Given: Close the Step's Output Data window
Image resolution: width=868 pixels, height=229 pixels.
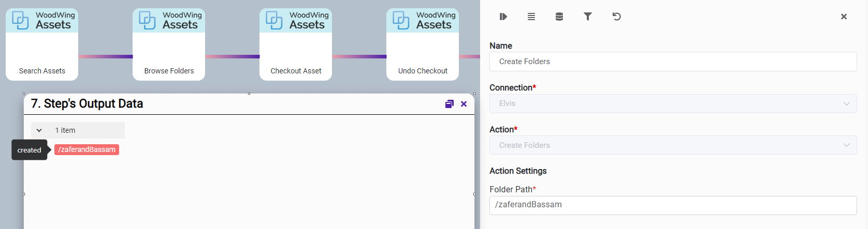Looking at the screenshot, I should (464, 104).
